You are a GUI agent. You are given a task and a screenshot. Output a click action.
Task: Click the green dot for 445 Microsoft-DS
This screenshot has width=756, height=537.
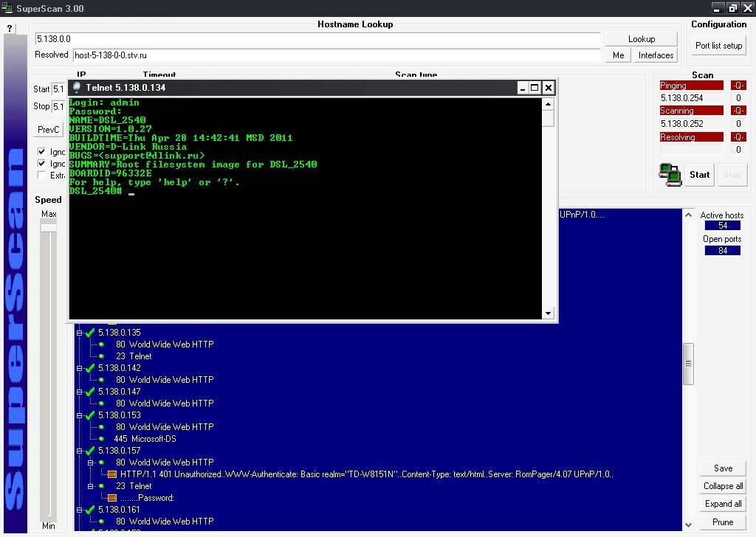(x=101, y=439)
